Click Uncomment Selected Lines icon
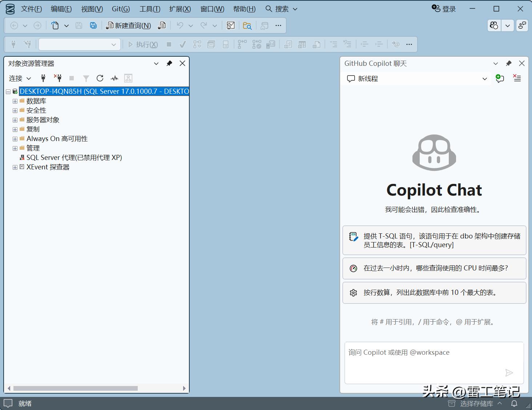The width and height of the screenshot is (532, 410). click(x=347, y=44)
